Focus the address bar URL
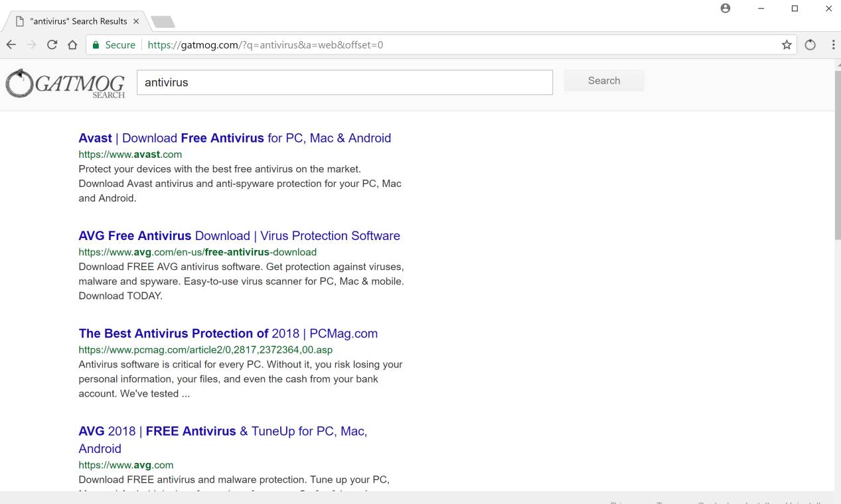Image resolution: width=841 pixels, height=504 pixels. 265,45
